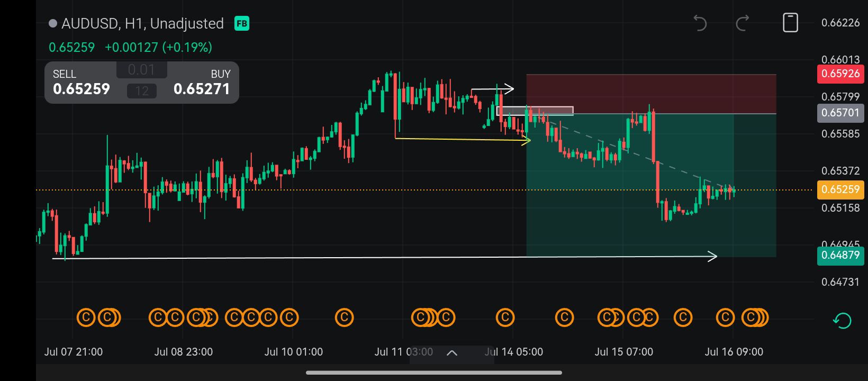Click the 0.65372 price axis label
This screenshot has height=381, width=868.
coord(840,171)
